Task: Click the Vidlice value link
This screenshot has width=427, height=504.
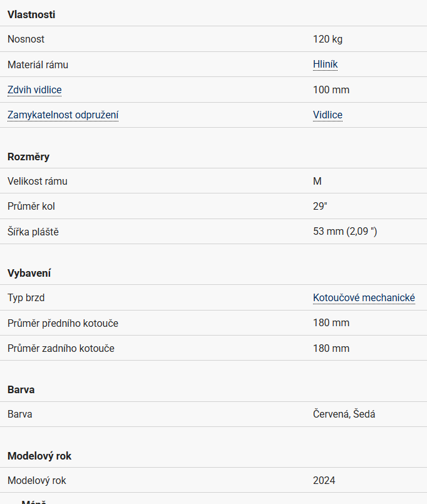Action: 327,115
